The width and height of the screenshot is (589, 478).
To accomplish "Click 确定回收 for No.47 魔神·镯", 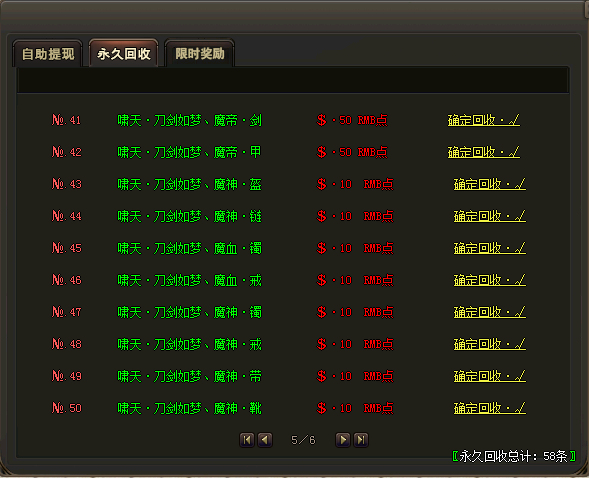I will (x=490, y=312).
